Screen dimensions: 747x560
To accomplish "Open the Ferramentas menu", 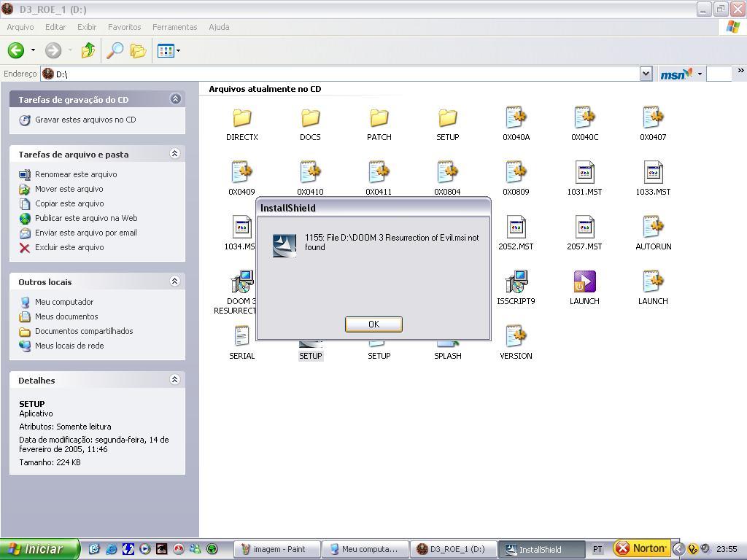I will coord(174,27).
